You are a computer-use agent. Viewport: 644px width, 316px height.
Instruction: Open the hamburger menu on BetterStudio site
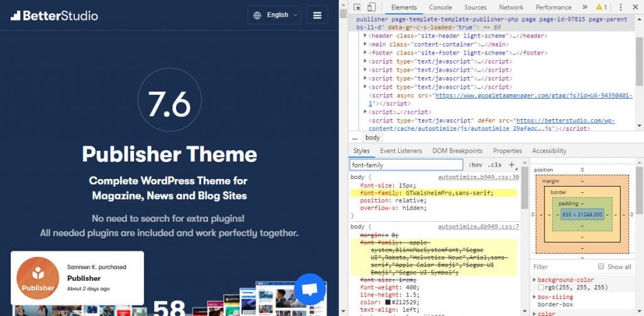click(317, 15)
